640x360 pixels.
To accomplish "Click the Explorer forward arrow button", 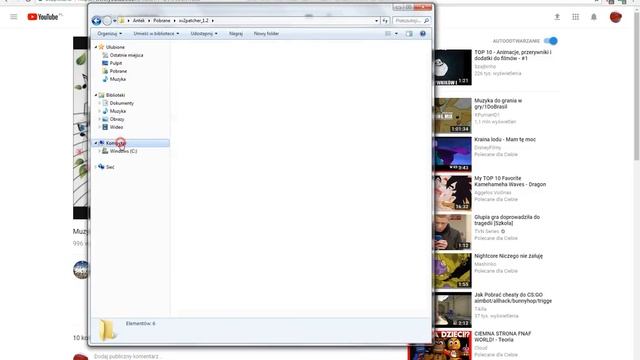I will click(107, 20).
